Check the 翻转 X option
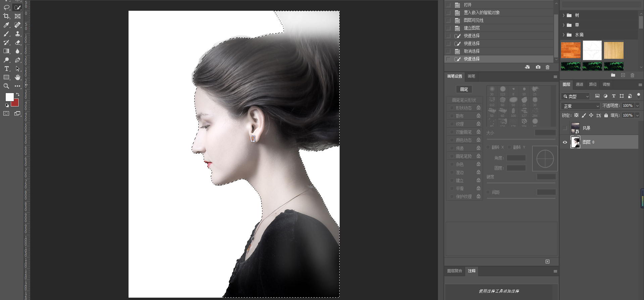This screenshot has height=300, width=644. point(488,147)
